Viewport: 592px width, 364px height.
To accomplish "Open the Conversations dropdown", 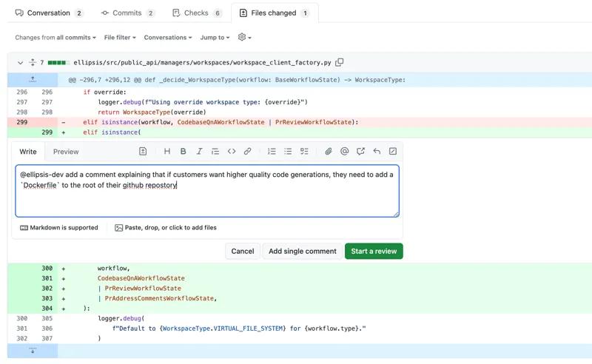I will [x=168, y=38].
